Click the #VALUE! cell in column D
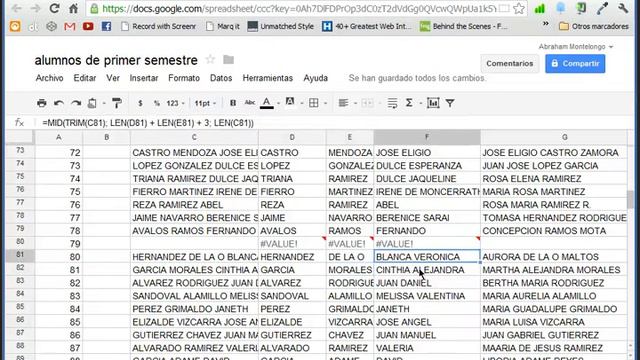 click(292, 244)
